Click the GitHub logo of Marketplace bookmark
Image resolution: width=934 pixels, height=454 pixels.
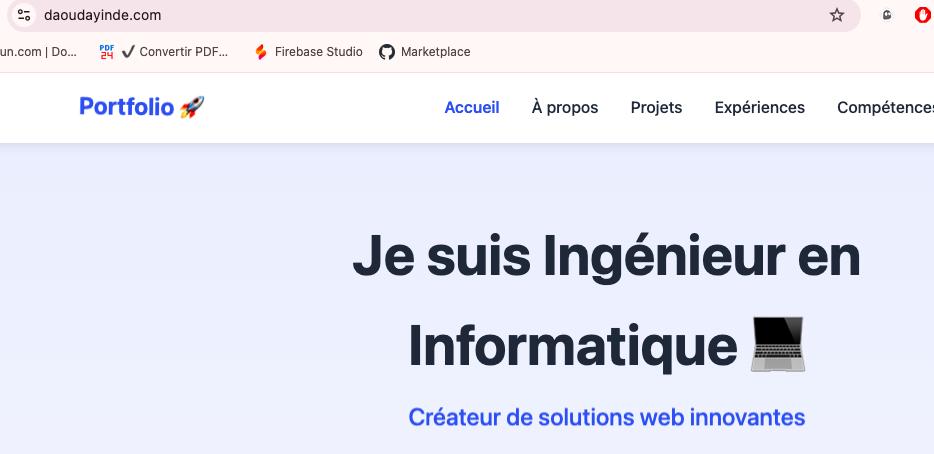point(387,52)
